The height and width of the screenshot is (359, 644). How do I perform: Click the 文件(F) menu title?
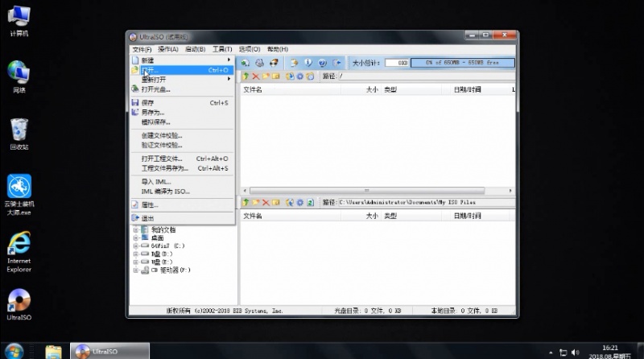(142, 49)
